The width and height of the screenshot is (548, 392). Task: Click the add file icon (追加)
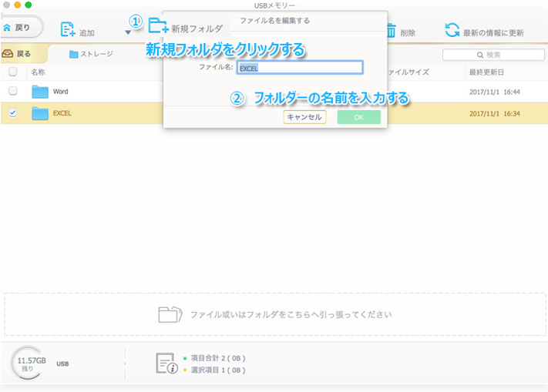pos(68,30)
